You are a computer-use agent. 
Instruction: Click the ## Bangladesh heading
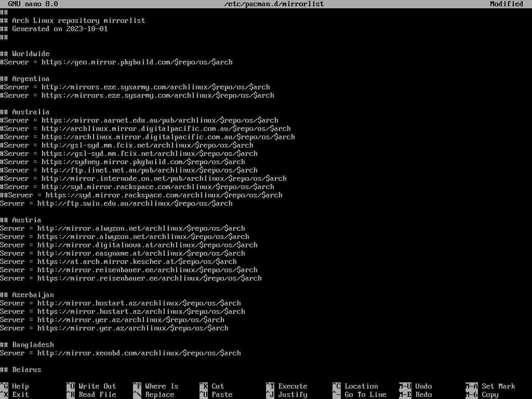[x=27, y=345]
